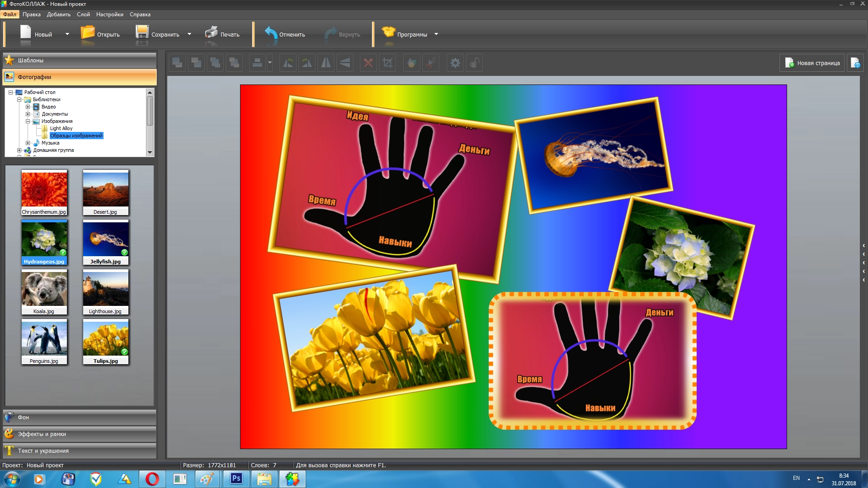
Task: Select the Desert.jpg thumbnail
Action: pyautogui.click(x=106, y=192)
